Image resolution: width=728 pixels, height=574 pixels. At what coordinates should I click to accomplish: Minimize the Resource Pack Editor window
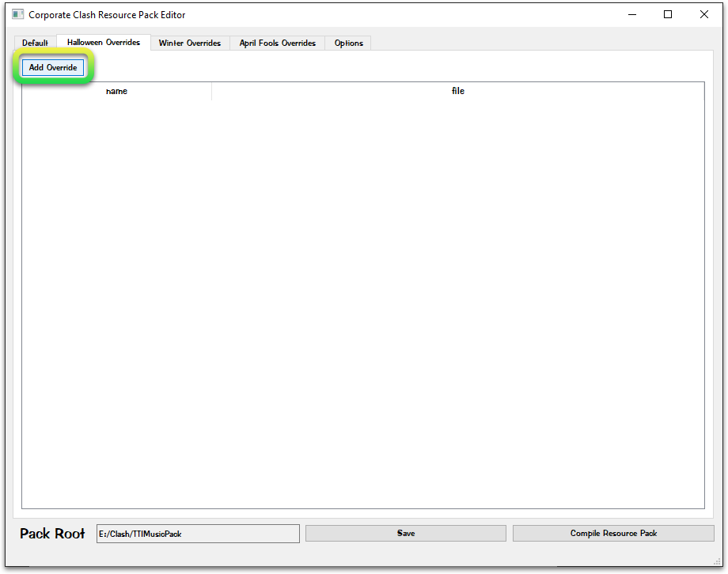[x=632, y=14]
